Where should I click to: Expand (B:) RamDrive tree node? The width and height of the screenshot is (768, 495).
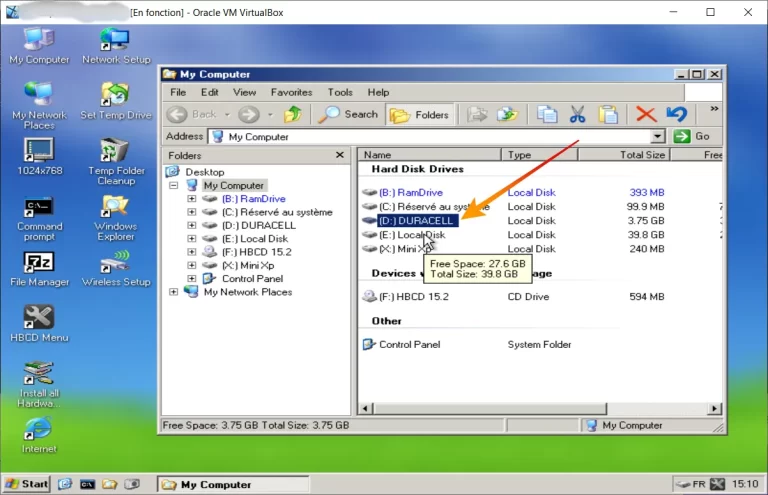(x=192, y=199)
